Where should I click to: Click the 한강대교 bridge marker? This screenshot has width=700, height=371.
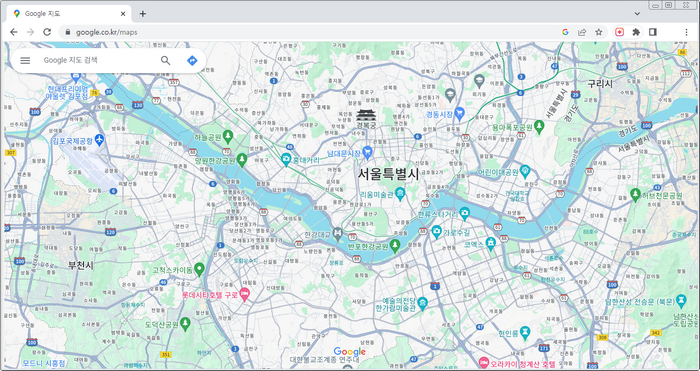pos(338,233)
